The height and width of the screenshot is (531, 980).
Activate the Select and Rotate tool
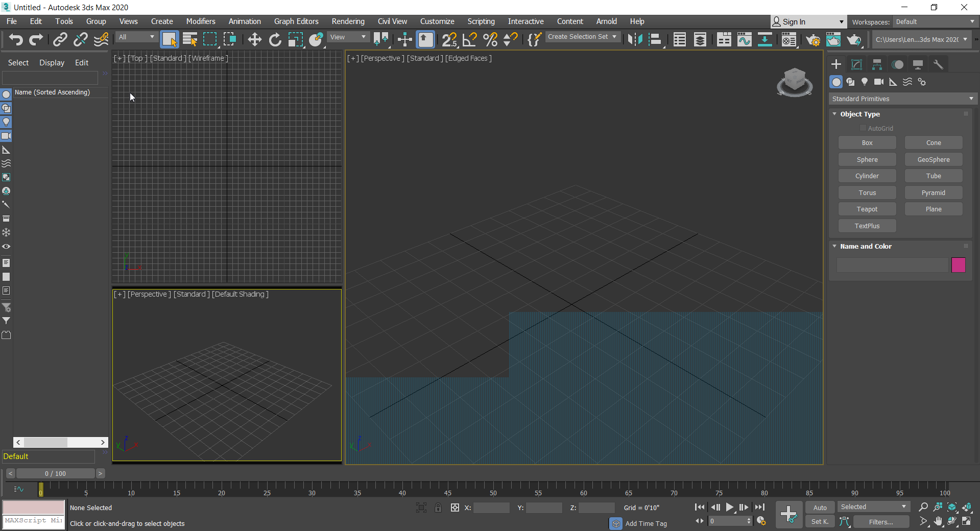click(275, 39)
